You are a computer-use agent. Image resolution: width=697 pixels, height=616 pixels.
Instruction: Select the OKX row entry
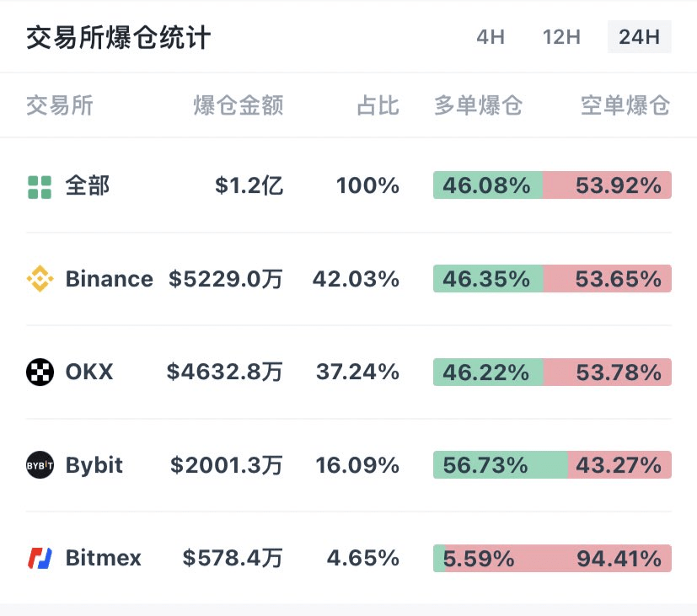(x=88, y=372)
